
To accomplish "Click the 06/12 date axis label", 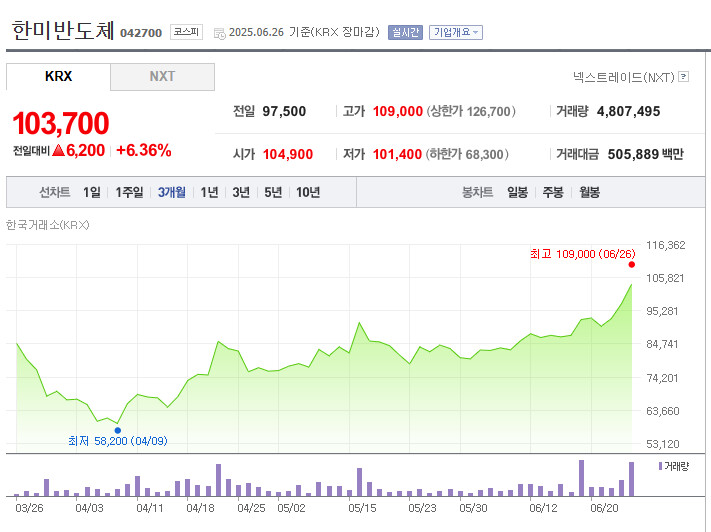I will pos(543,508).
